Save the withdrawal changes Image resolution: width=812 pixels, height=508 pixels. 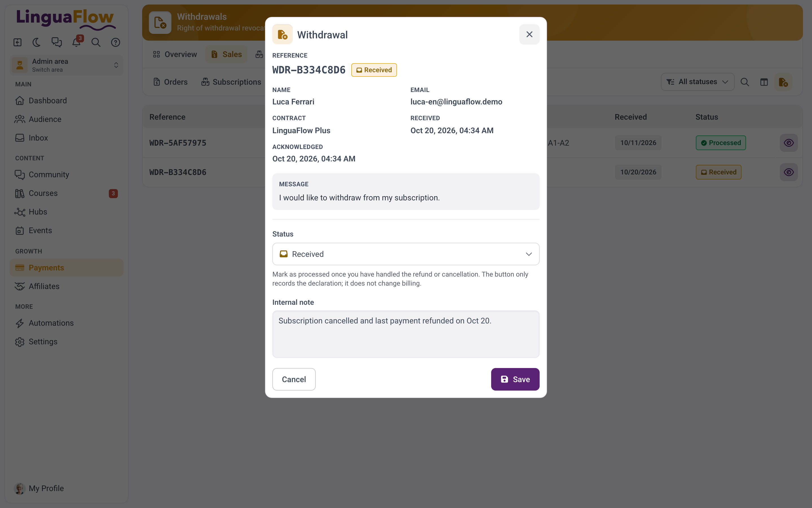point(515,379)
